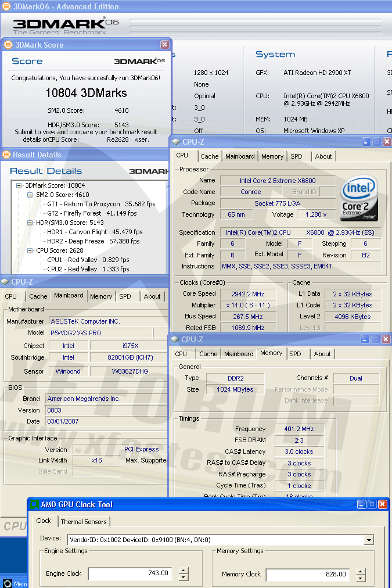Collapse the CPU Score: 2628 node
This screenshot has height=588, width=392.
tap(30, 250)
